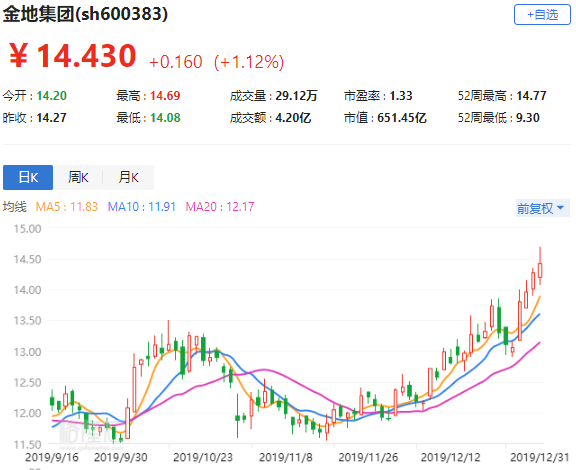
Task: Click the 15.00 price axis label
Action: tap(28, 229)
